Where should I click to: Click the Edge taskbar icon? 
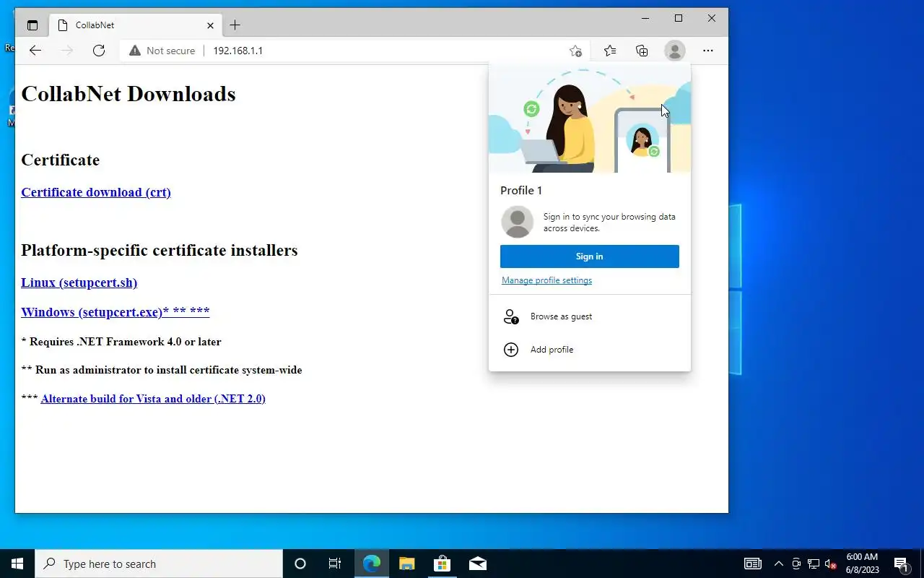tap(372, 564)
